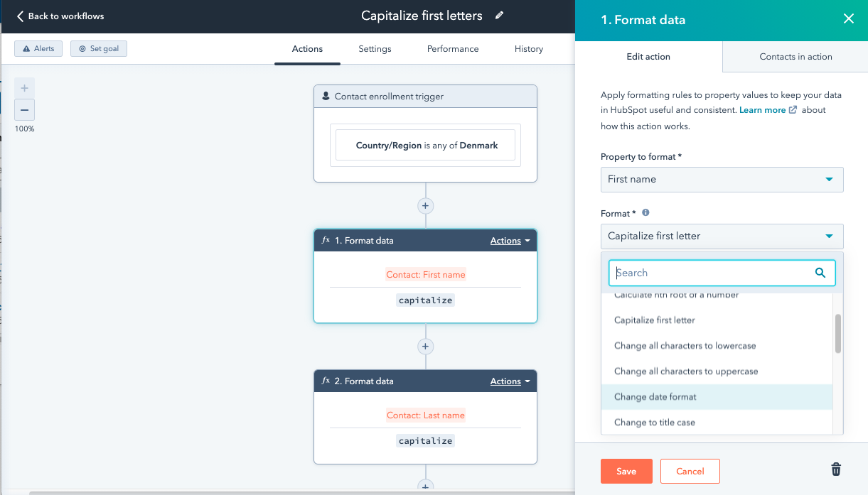
Task: Click the pencil icon to rename the workflow
Action: pos(500,16)
